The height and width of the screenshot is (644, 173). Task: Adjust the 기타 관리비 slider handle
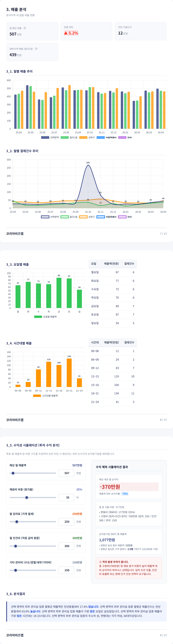pyautogui.click(x=15, y=570)
